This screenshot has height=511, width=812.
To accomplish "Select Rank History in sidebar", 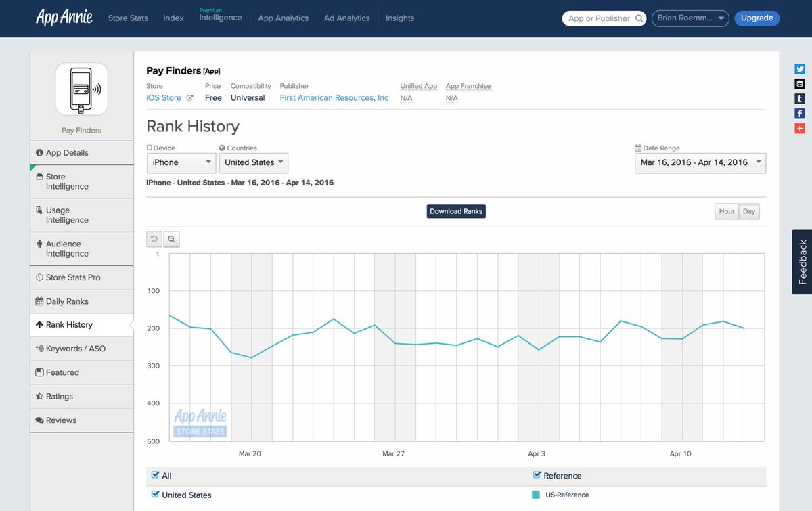I will 82,325.
